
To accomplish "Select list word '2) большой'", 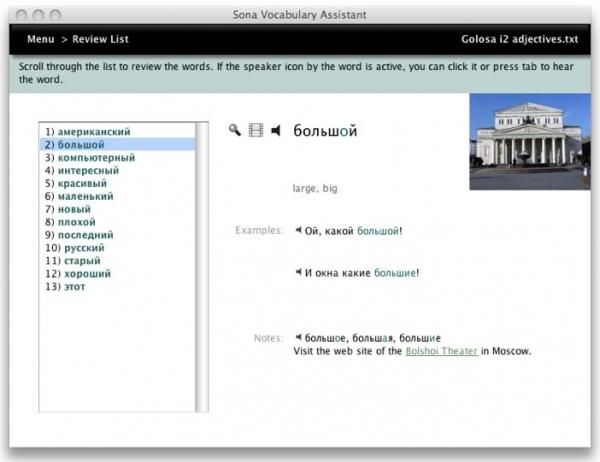I will point(117,145).
